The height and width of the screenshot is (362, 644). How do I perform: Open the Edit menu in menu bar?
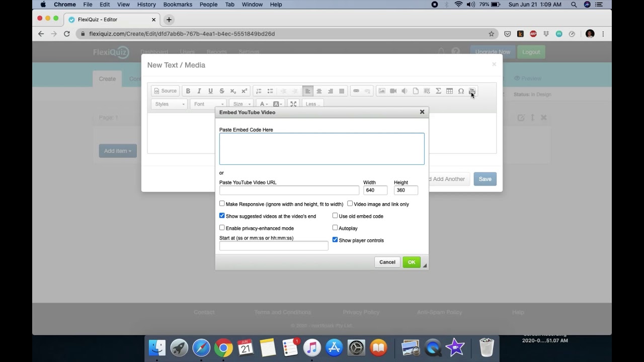(105, 5)
